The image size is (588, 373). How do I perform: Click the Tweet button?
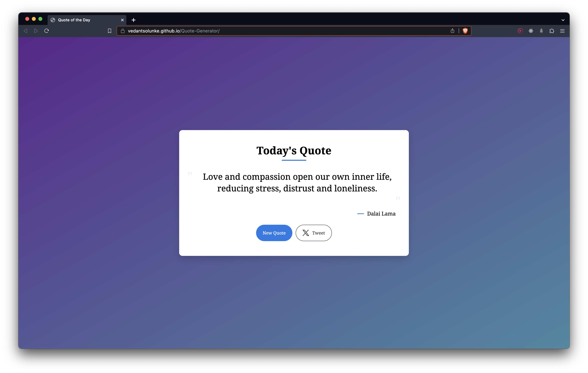(314, 233)
